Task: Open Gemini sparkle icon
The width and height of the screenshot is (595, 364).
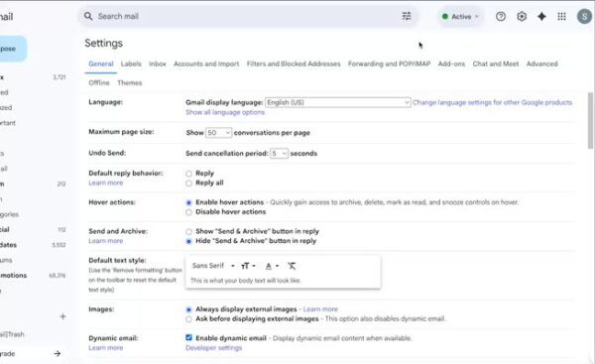Action: point(541,16)
